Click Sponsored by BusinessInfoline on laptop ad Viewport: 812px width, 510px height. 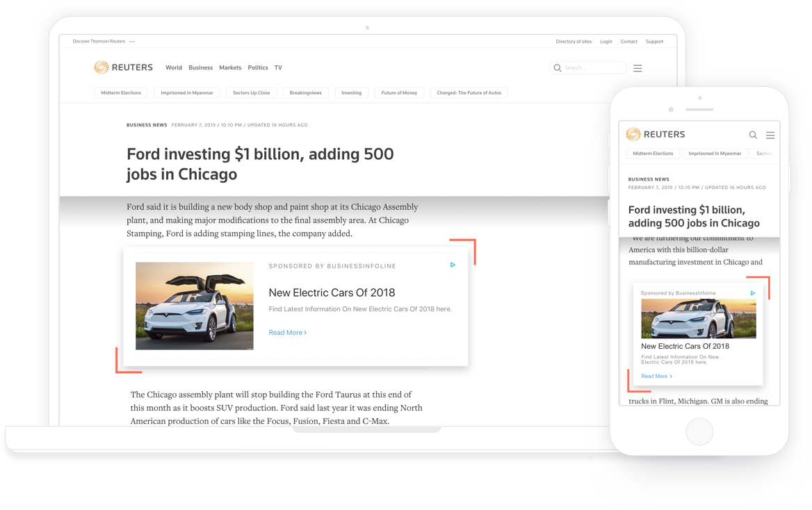pyautogui.click(x=332, y=266)
